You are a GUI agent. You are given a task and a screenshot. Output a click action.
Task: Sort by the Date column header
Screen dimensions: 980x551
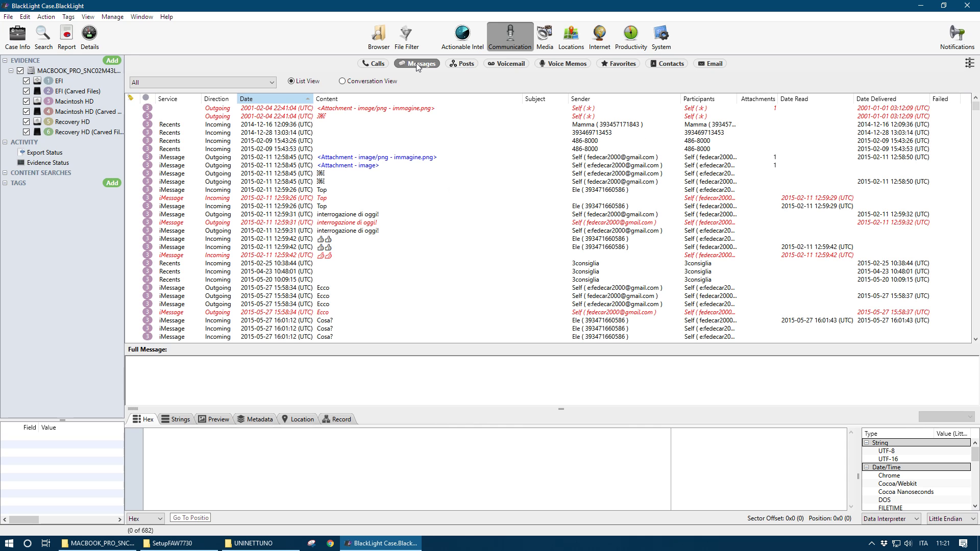click(x=275, y=99)
